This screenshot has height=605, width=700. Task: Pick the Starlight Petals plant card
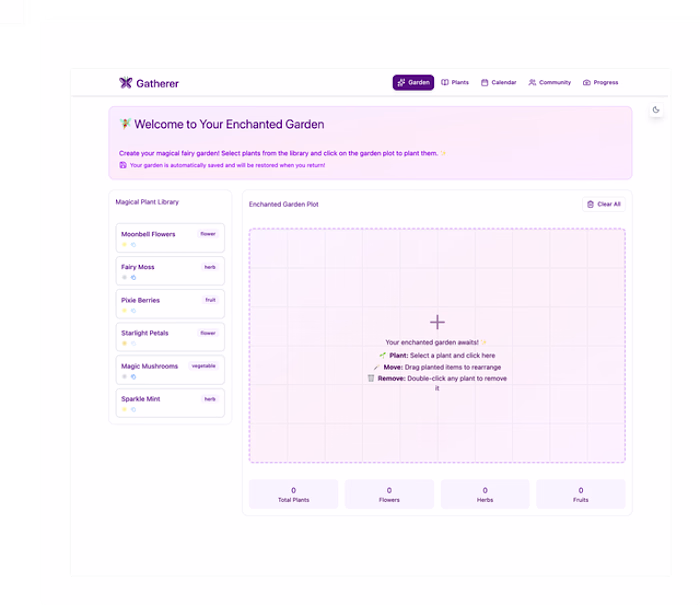170,337
